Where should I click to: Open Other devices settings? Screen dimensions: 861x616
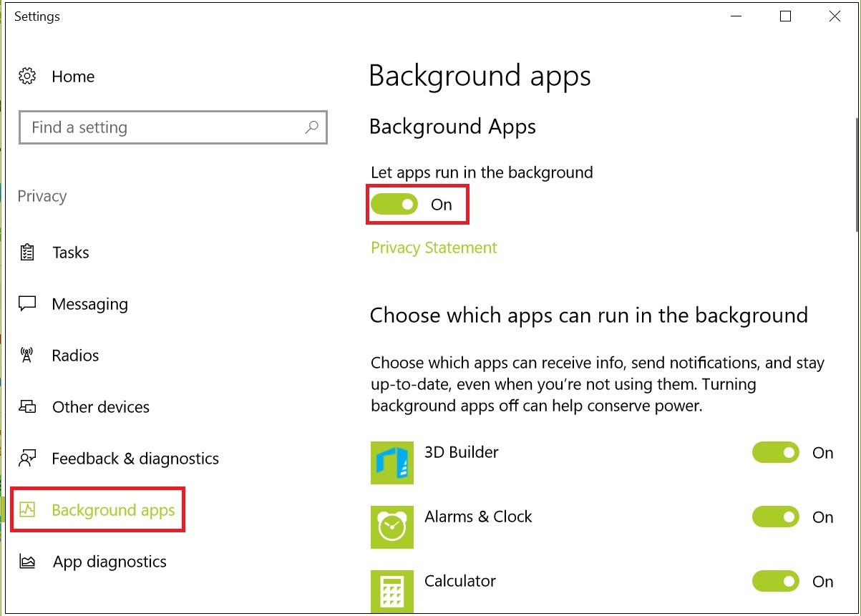pos(101,407)
